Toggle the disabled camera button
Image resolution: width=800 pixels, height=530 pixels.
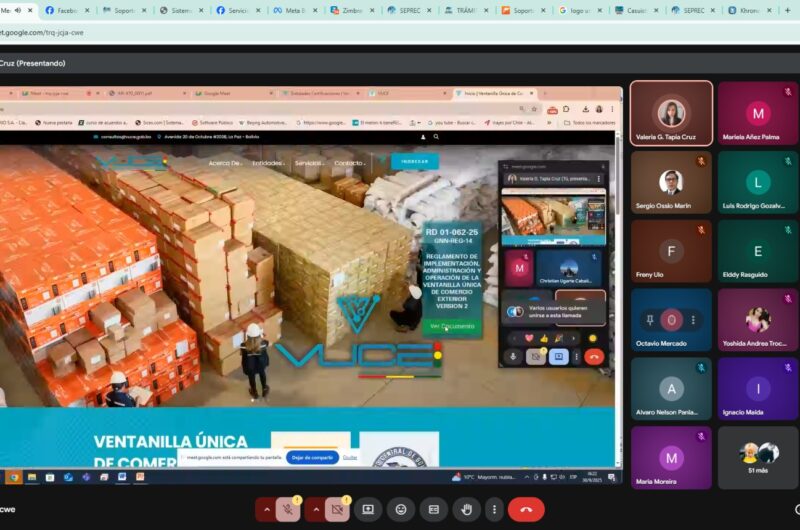pyautogui.click(x=337, y=509)
